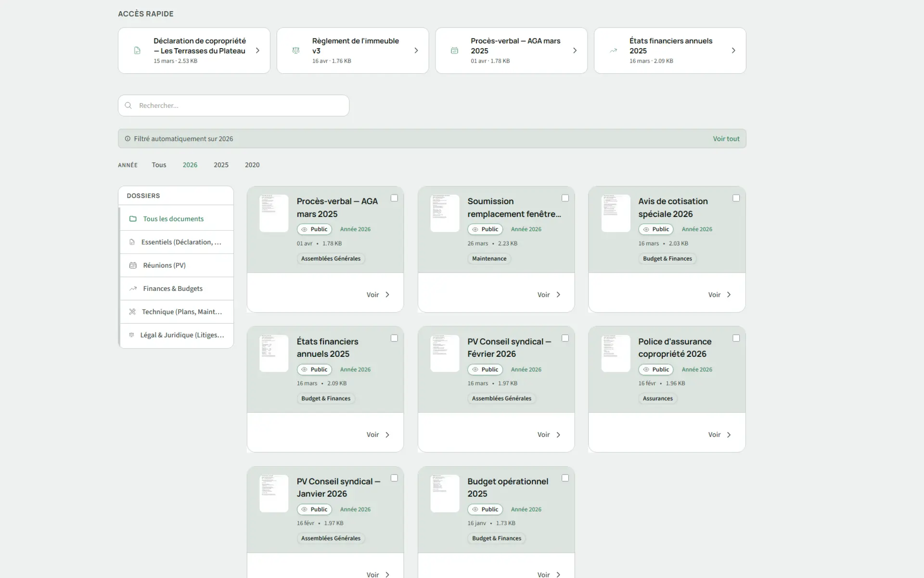Click inside the Rechercher search field
Screen dimensions: 924x578
point(217,105)
